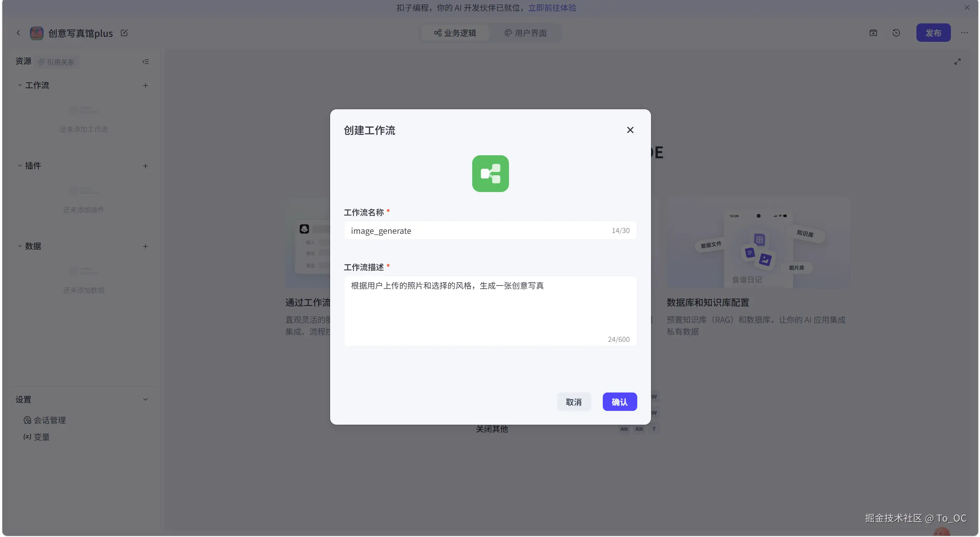Collapse the 设置 section chevron
Image resolution: width=980 pixels, height=537 pixels.
pyautogui.click(x=145, y=399)
